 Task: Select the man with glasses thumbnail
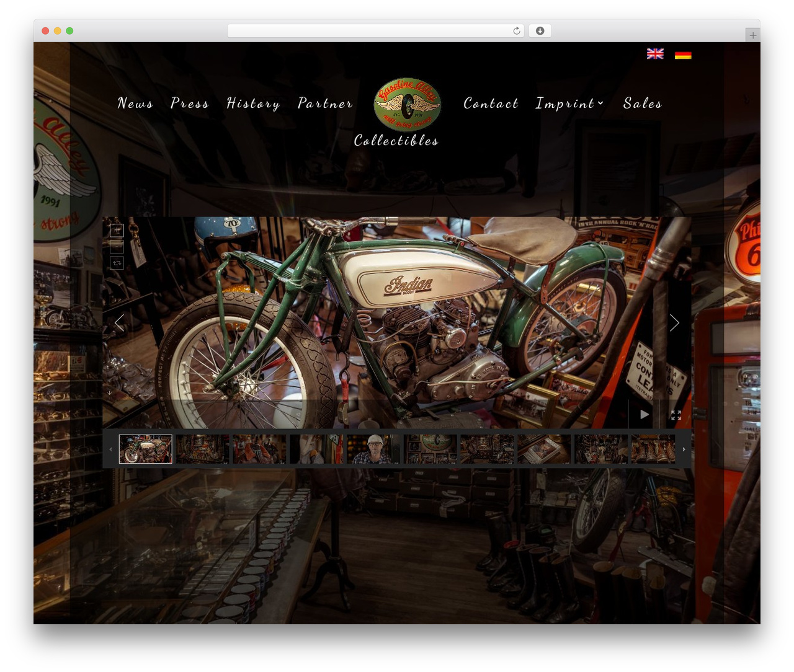coord(373,449)
